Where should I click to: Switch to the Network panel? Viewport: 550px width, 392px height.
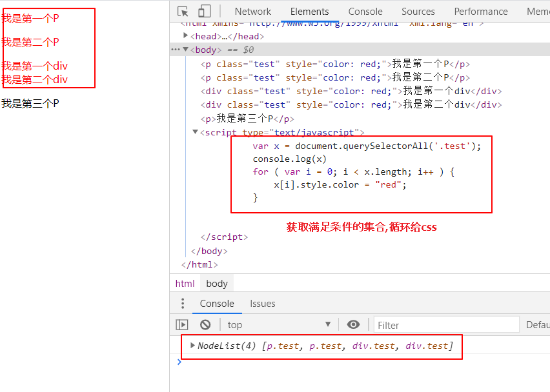tap(252, 11)
